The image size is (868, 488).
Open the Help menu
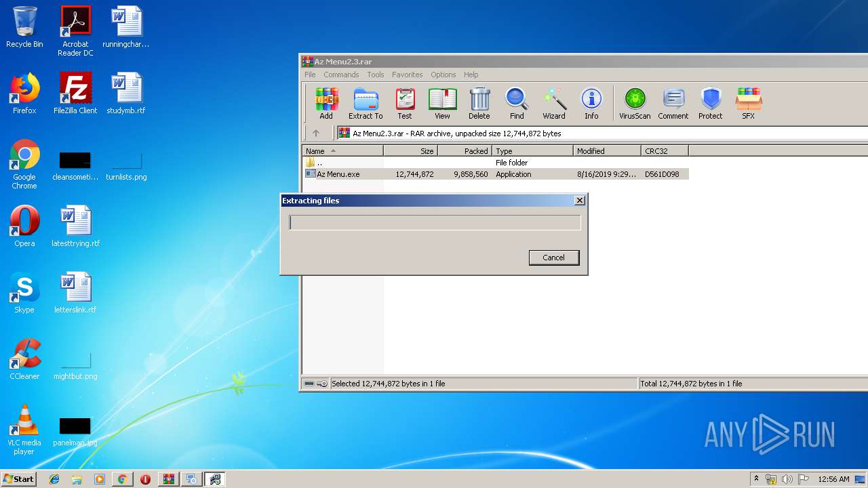471,75
